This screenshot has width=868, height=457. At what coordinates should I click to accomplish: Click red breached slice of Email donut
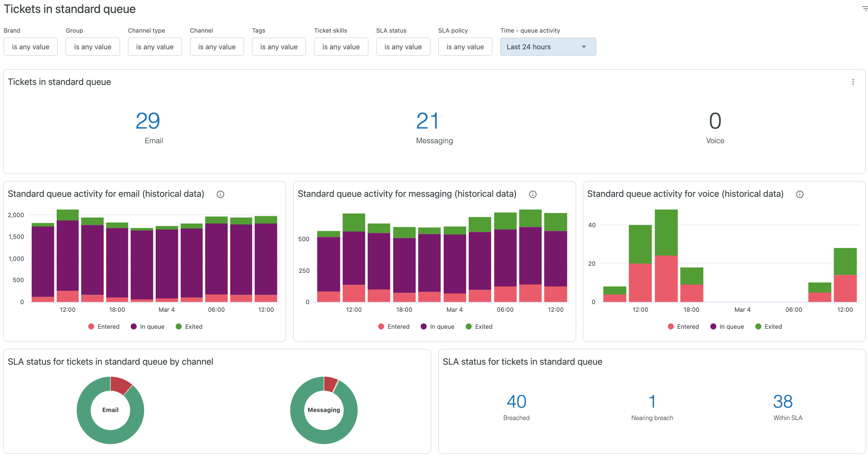(x=120, y=384)
